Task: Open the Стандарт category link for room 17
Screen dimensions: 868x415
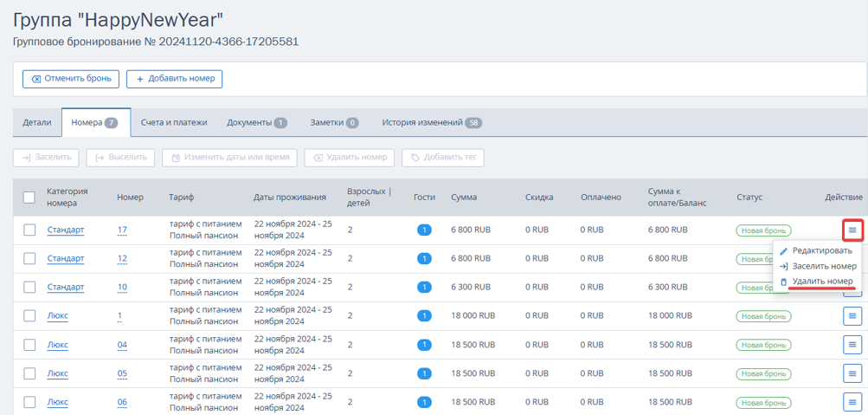Action: (x=66, y=230)
